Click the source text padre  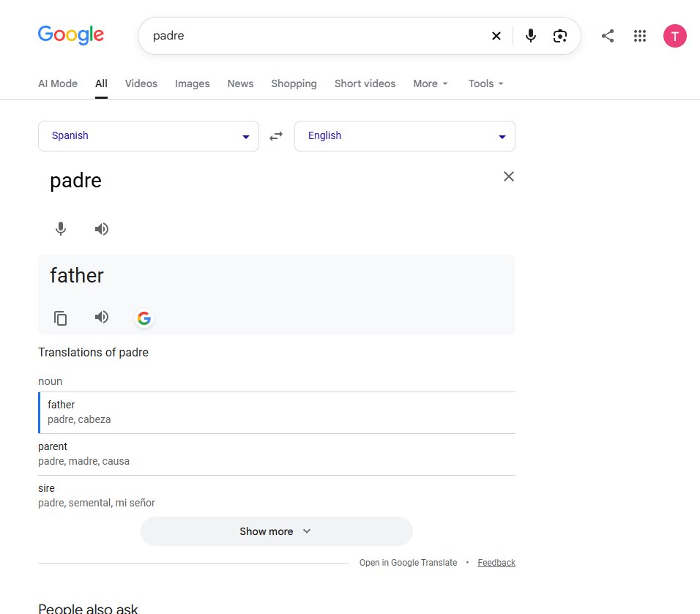(x=75, y=181)
